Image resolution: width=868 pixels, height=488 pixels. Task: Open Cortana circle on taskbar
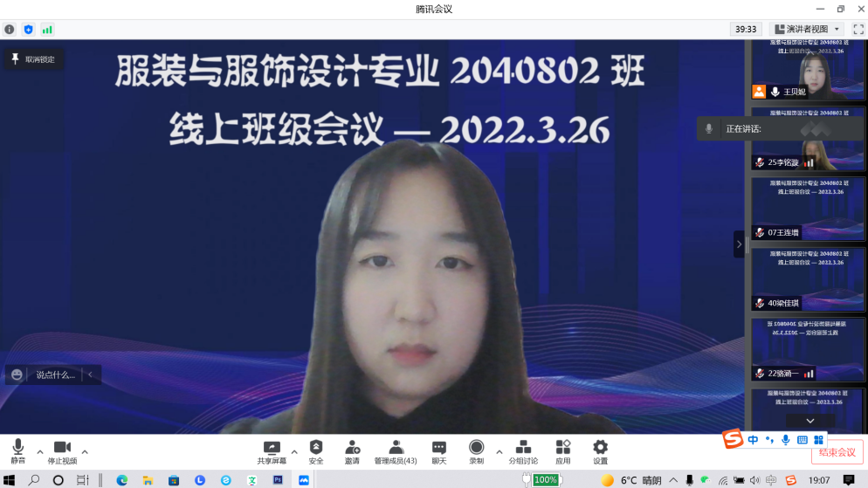(x=59, y=479)
